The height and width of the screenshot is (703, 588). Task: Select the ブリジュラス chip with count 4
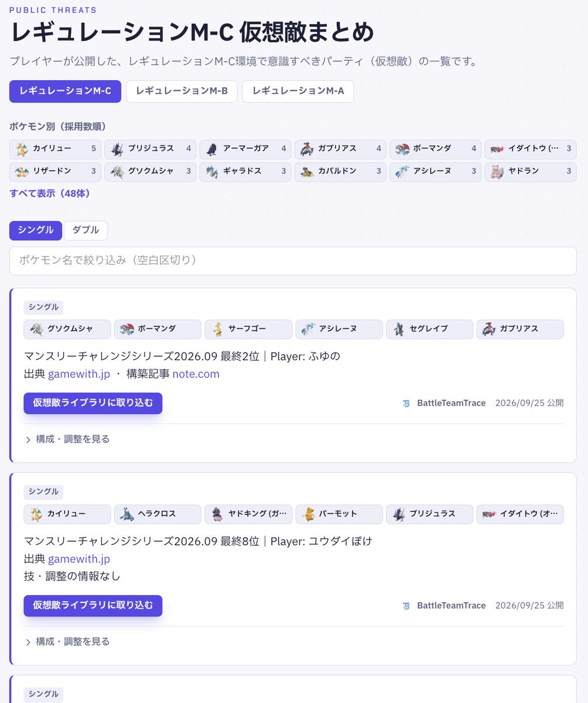tap(150, 149)
